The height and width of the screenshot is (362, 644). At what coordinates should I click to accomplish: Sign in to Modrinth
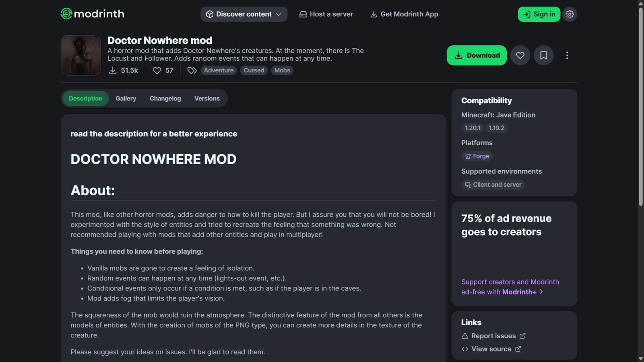539,14
